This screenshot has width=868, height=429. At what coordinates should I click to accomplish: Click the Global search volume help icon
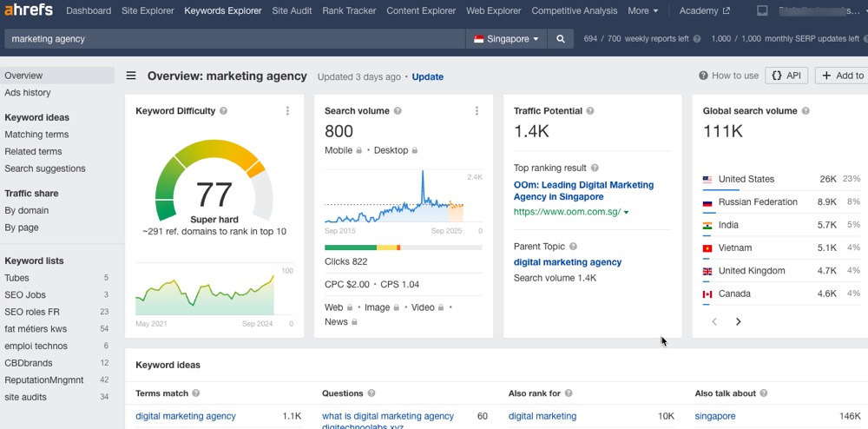(806, 111)
